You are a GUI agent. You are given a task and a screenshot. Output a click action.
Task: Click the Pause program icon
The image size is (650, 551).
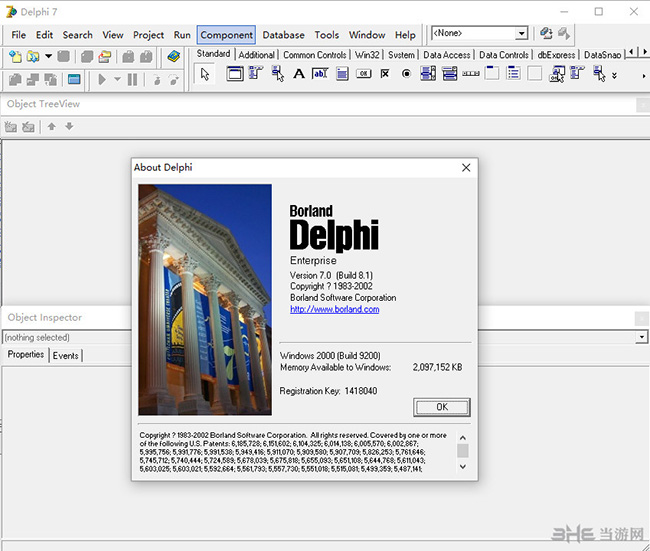coord(132,79)
